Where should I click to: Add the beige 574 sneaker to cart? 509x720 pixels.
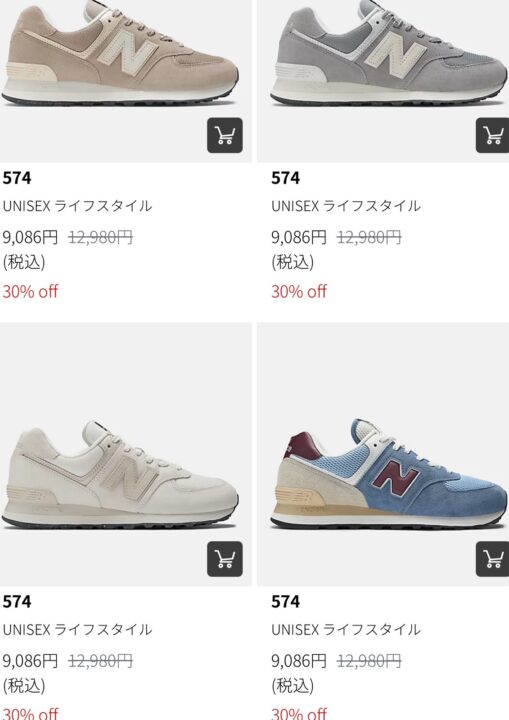coord(225,135)
